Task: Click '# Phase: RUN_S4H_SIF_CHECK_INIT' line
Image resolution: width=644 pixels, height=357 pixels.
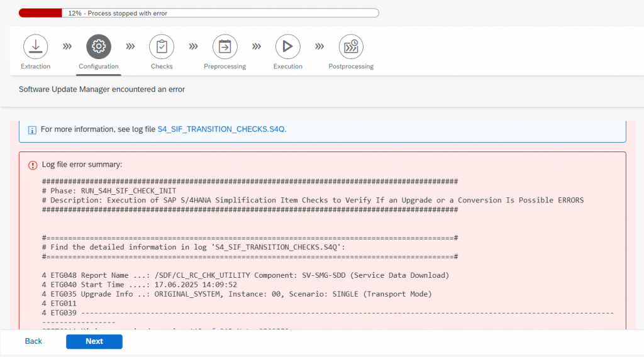Action: pyautogui.click(x=109, y=191)
